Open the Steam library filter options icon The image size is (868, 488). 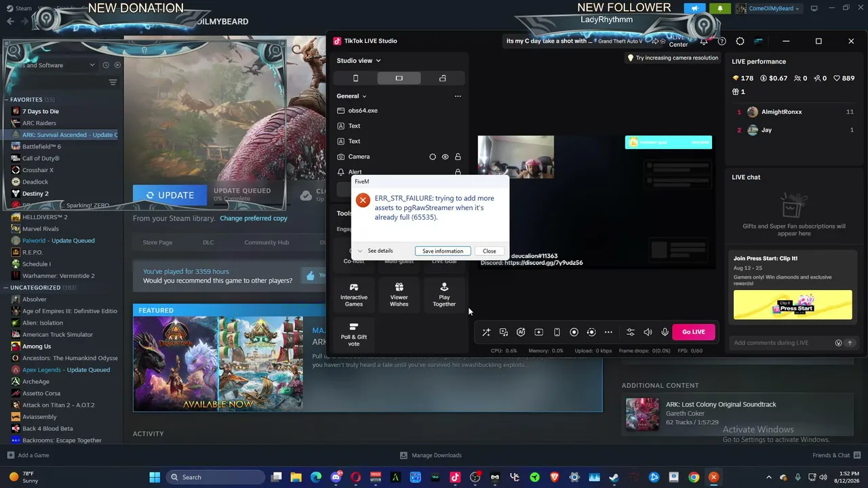(113, 83)
